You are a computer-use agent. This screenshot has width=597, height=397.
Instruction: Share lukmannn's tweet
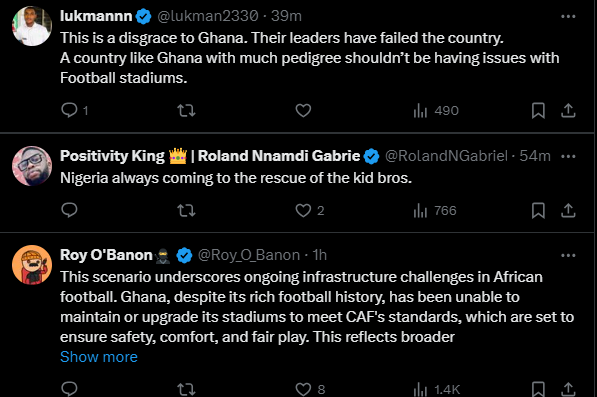pos(568,111)
